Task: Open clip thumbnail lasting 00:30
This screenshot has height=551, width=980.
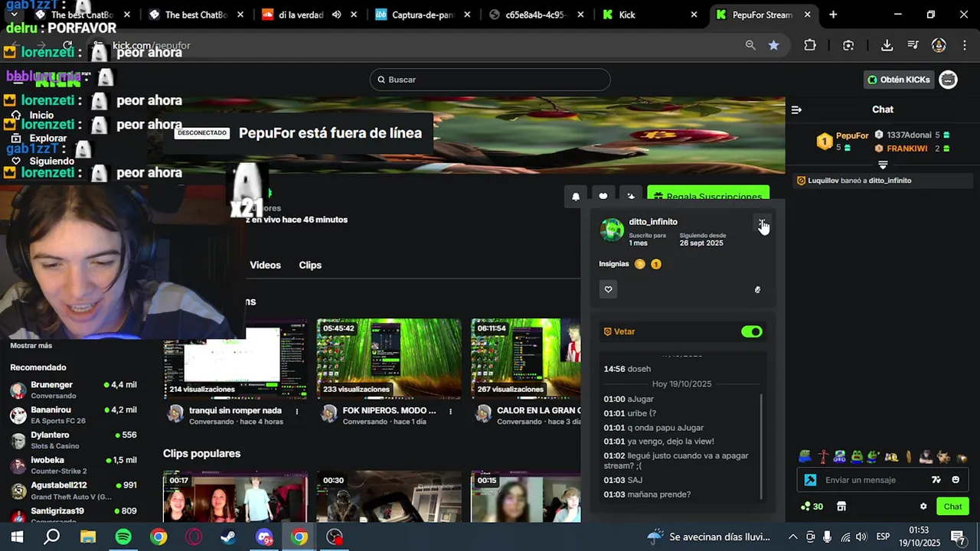Action: click(389, 497)
